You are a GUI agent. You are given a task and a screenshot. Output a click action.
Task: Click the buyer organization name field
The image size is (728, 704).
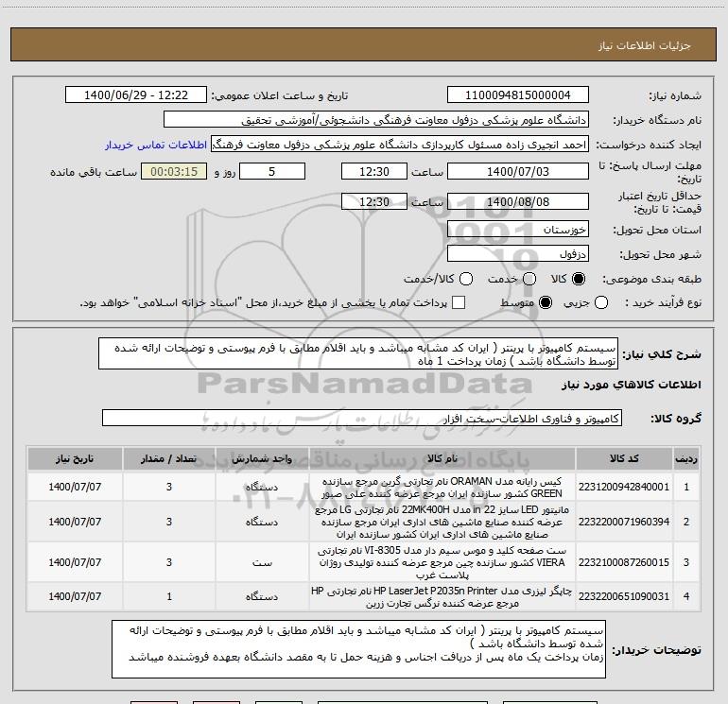376,120
